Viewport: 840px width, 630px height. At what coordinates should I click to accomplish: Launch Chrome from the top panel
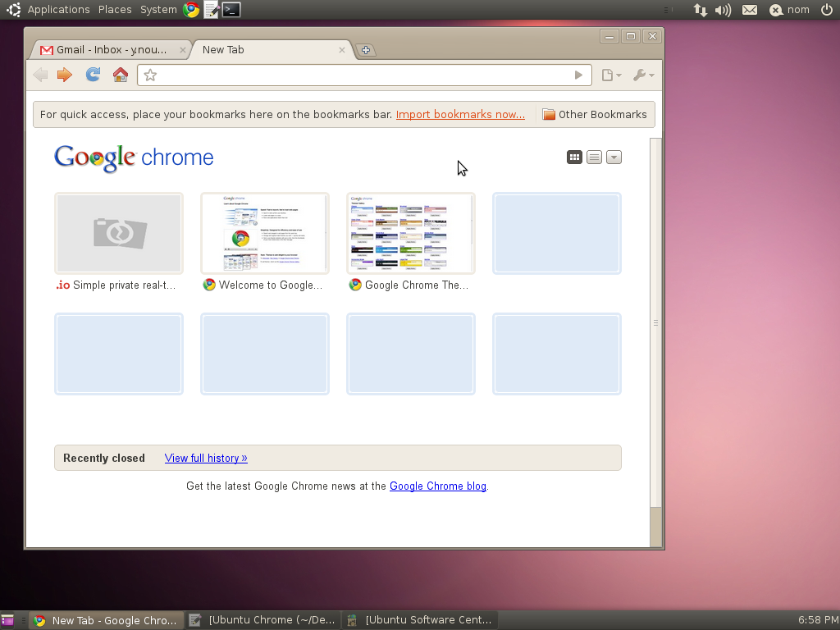(190, 9)
